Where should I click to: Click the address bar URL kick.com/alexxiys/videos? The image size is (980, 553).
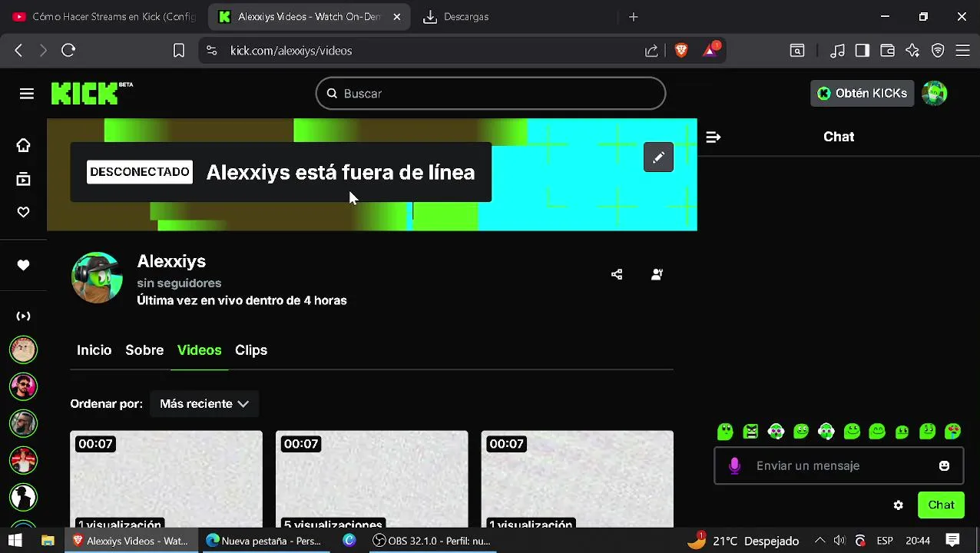291,51
